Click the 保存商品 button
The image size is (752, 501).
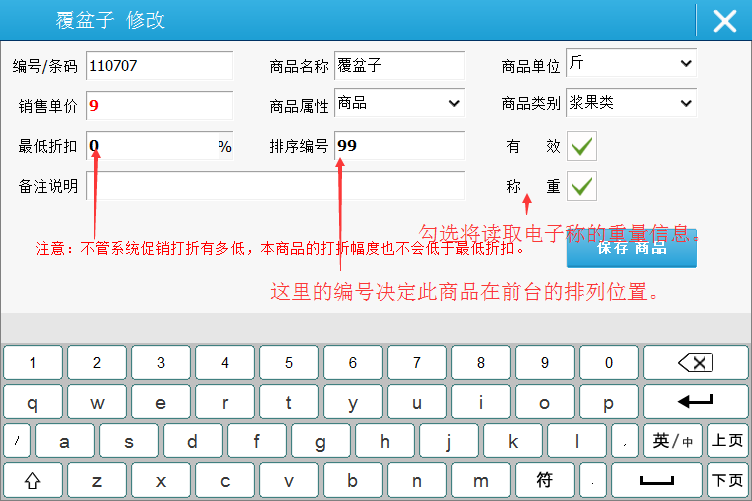(x=631, y=248)
